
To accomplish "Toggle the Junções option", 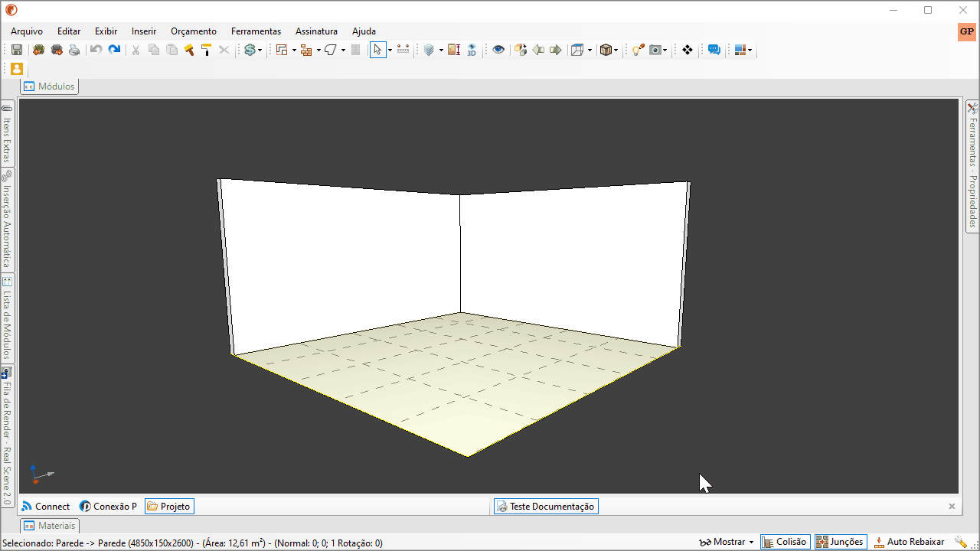I will tap(841, 542).
